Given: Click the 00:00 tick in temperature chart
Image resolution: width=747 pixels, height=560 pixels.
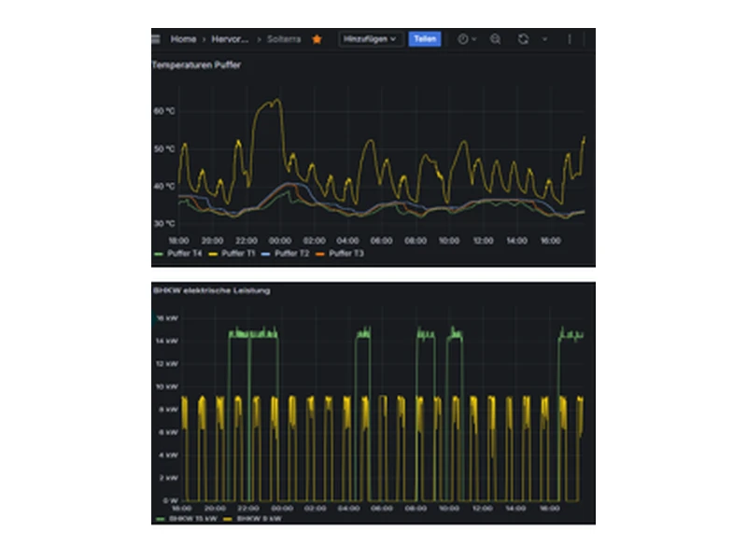Looking at the screenshot, I should coord(280,241).
